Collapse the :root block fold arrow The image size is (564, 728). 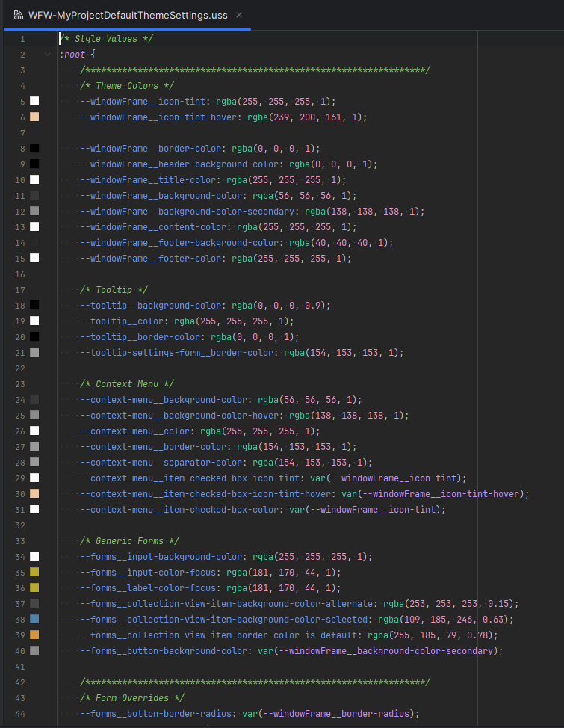(47, 55)
